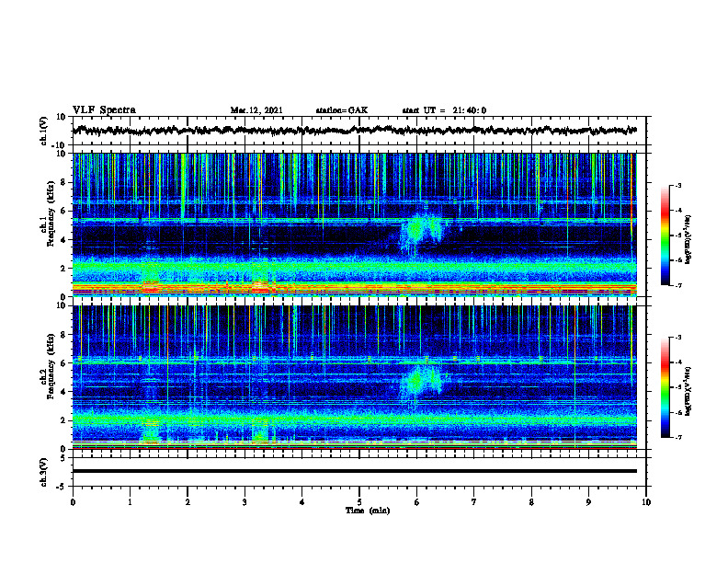
Task: Click the "VLF Spectra" plot title
Action: [104, 110]
